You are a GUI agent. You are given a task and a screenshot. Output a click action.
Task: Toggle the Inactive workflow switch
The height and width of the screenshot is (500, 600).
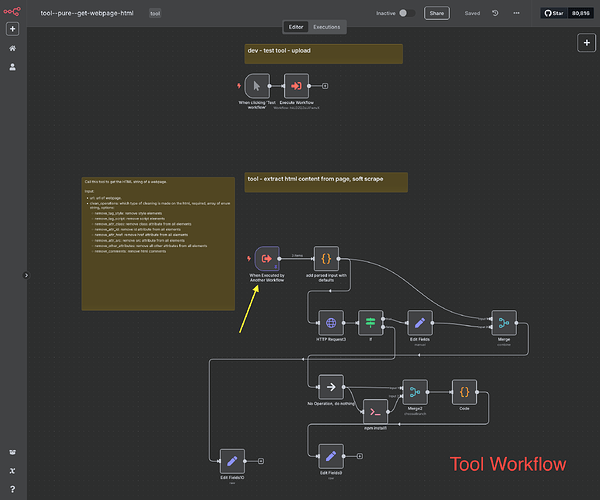407,13
